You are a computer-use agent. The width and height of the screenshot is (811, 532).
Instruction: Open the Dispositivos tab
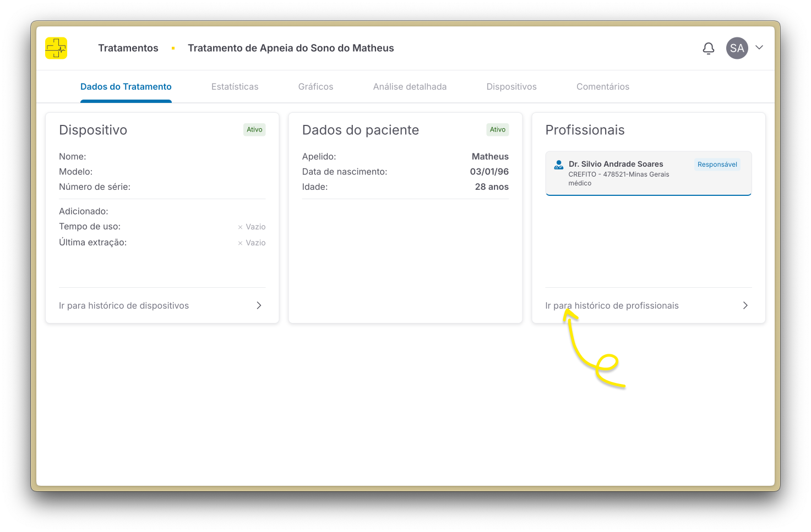(x=511, y=87)
